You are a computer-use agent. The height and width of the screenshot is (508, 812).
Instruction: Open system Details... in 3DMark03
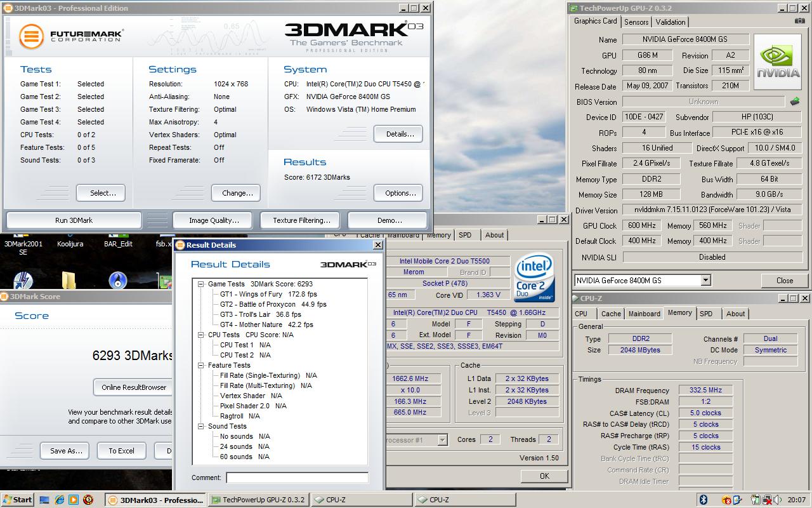tap(400, 134)
